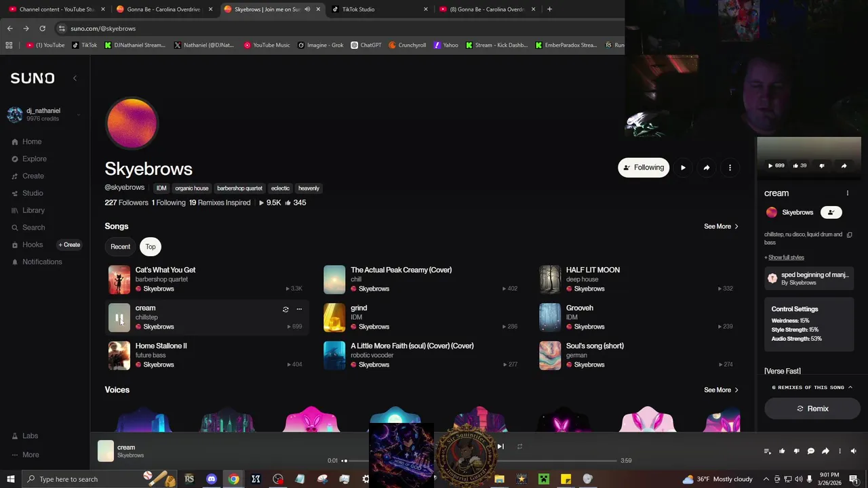The height and width of the screenshot is (488, 868).
Task: Toggle the Following button on Skyebrows
Action: [644, 167]
